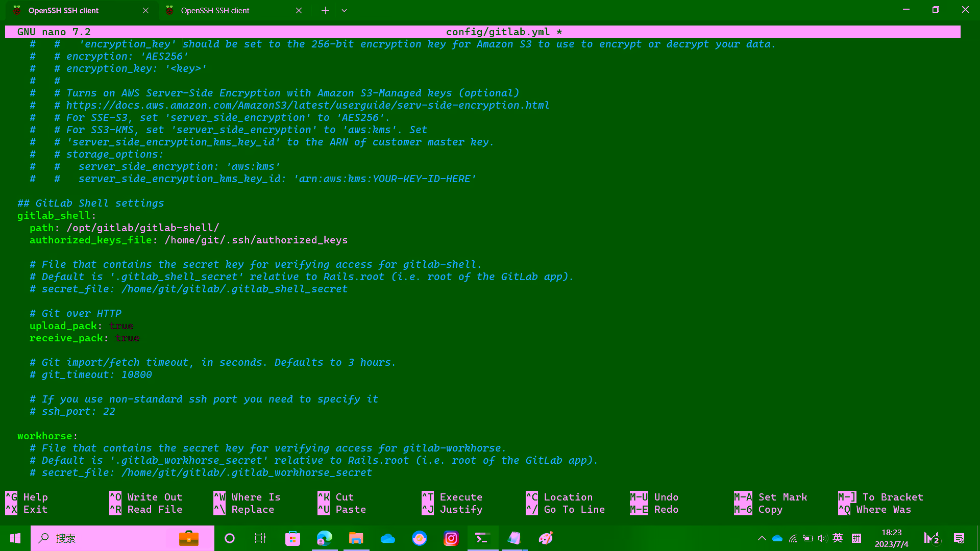Click the Microsoft Edge taskbar icon

point(325,538)
